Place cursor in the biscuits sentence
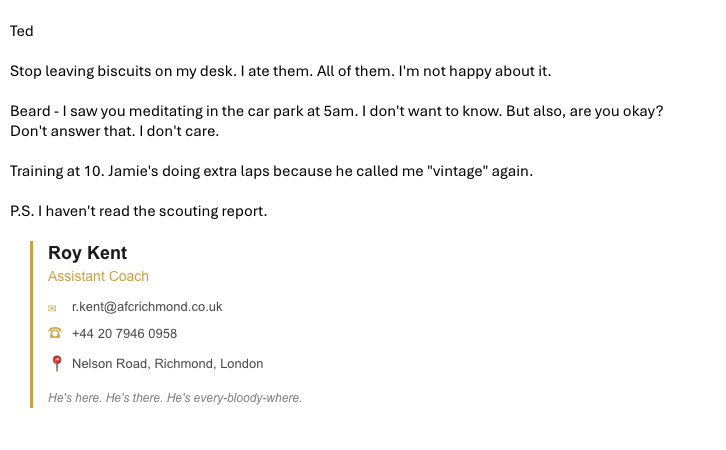The image size is (726, 450). point(280,72)
